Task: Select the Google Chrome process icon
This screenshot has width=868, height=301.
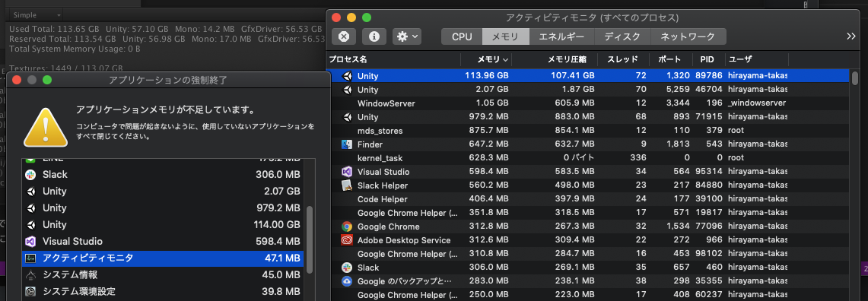Action: [347, 227]
